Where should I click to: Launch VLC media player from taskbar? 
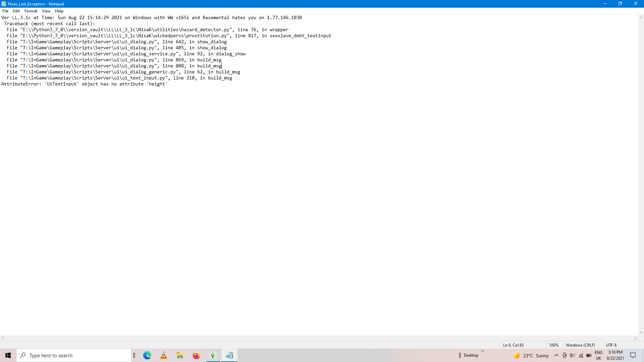(164, 355)
